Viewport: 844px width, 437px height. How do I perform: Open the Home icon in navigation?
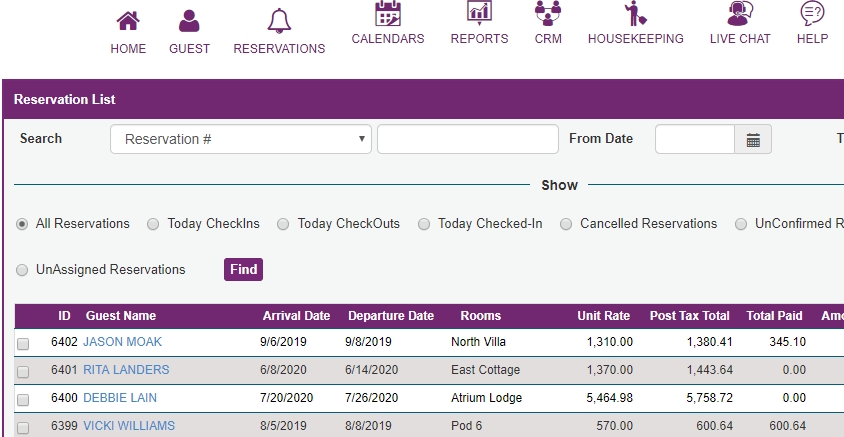128,21
